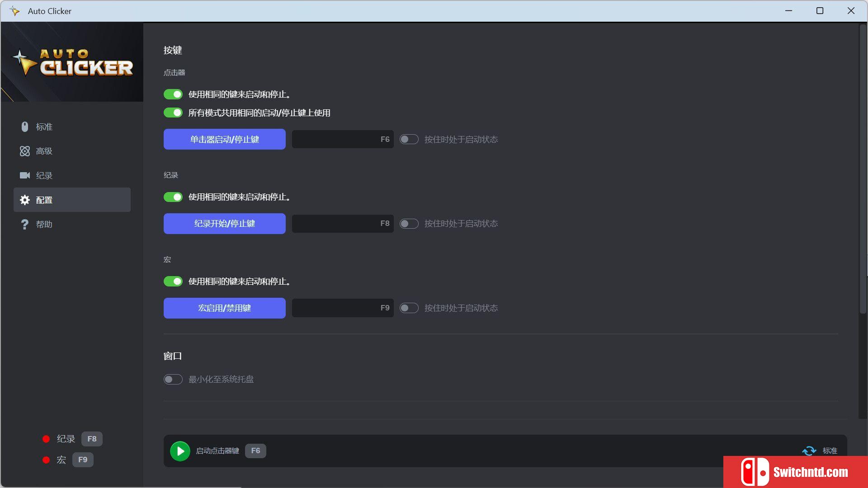Click the 标准 mode label in bottom bar

pyautogui.click(x=830, y=450)
